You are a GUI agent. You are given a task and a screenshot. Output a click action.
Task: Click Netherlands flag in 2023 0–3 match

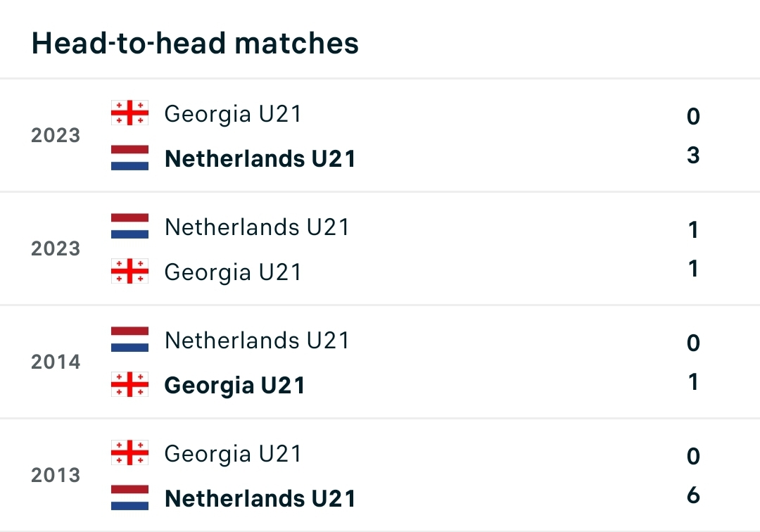[129, 158]
